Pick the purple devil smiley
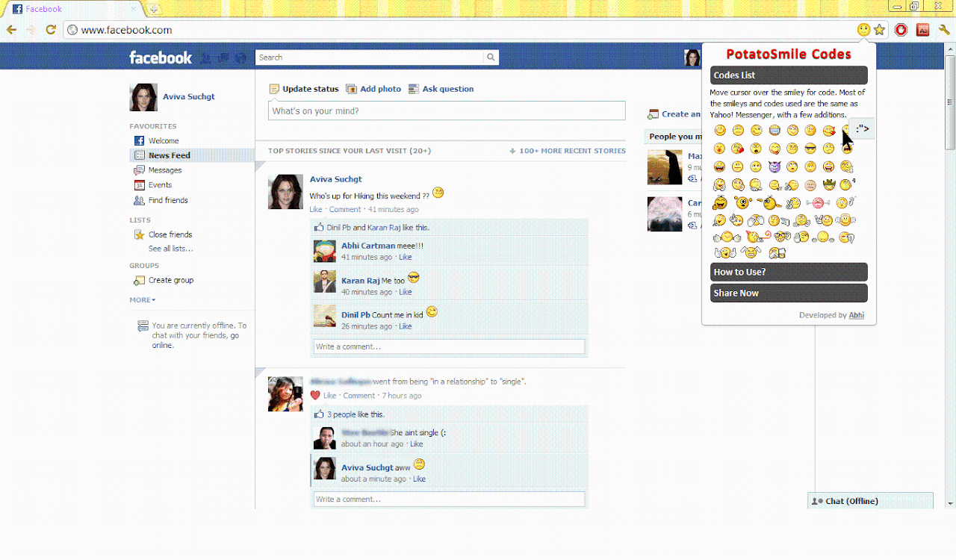The height and width of the screenshot is (560, 956). click(775, 167)
